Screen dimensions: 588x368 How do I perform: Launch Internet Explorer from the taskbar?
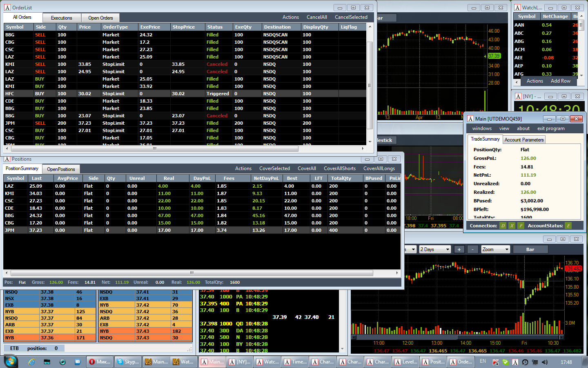pyautogui.click(x=31, y=362)
